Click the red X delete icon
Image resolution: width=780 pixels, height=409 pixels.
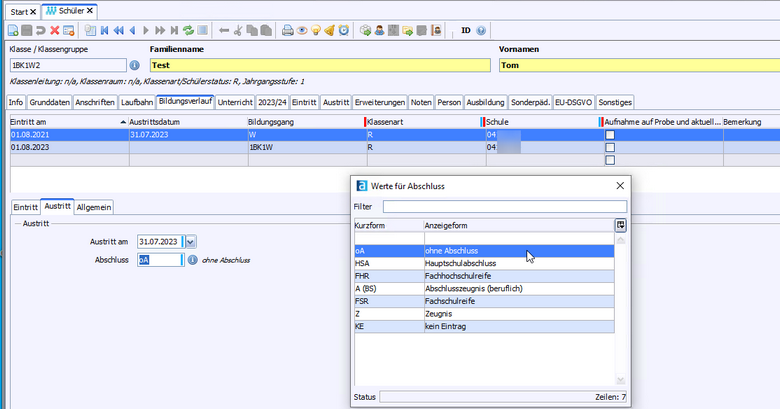pos(55,30)
